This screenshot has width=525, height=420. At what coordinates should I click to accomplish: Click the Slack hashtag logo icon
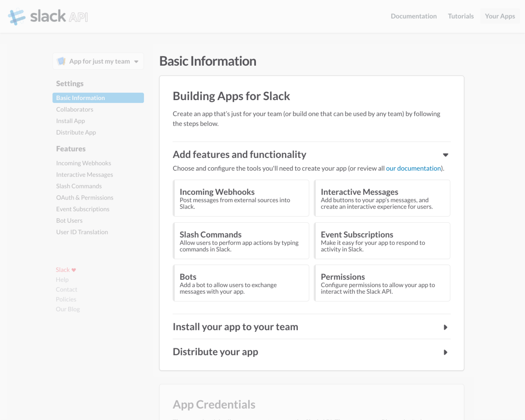[x=16, y=17]
